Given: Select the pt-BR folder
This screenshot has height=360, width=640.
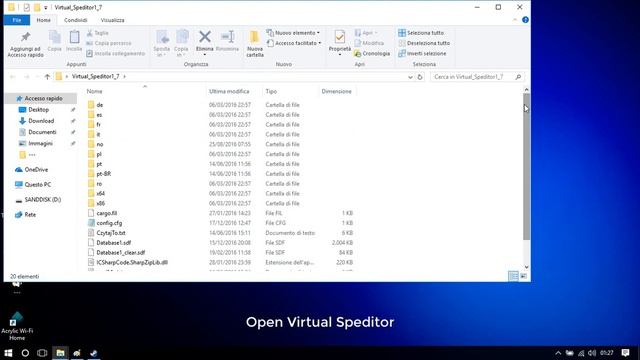Looking at the screenshot, I should 104,174.
